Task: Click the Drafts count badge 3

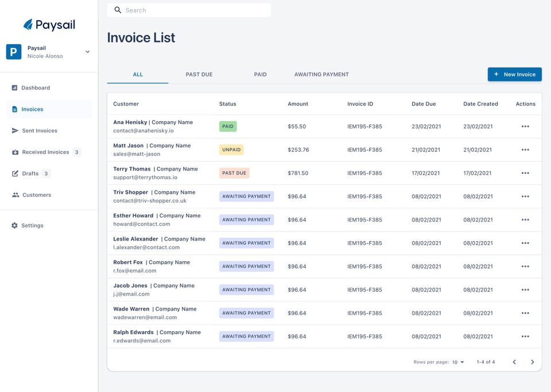Action: (x=46, y=173)
